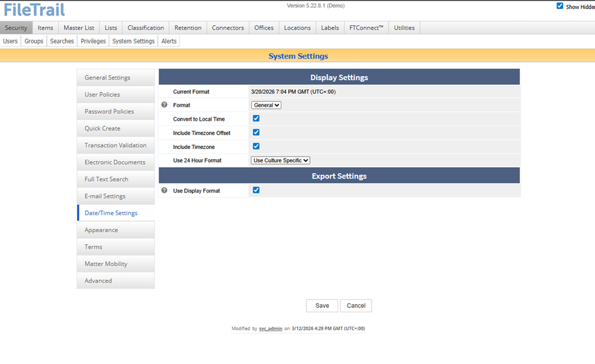The height and width of the screenshot is (364, 595).
Task: Click the System Settings page title
Action: 298,56
